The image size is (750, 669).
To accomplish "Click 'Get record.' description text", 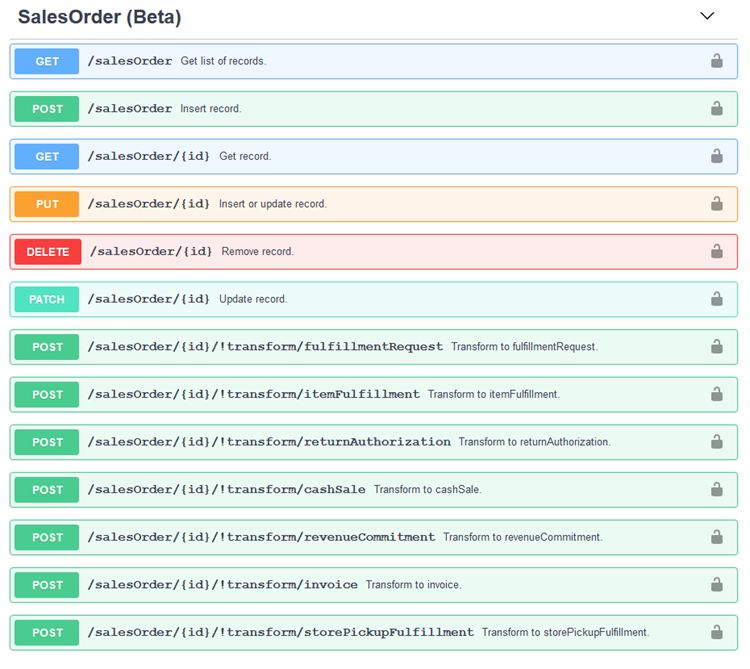I will (245, 156).
